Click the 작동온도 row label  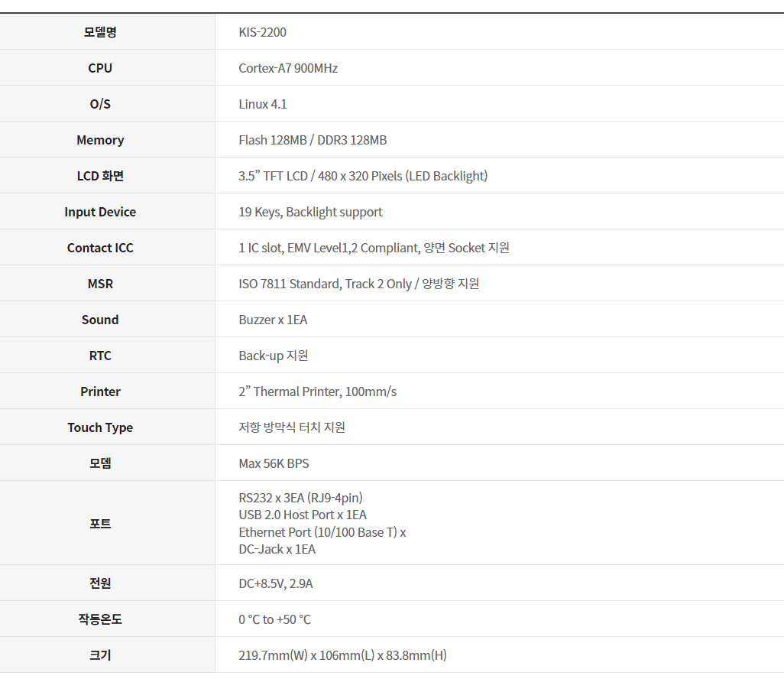tap(100, 619)
